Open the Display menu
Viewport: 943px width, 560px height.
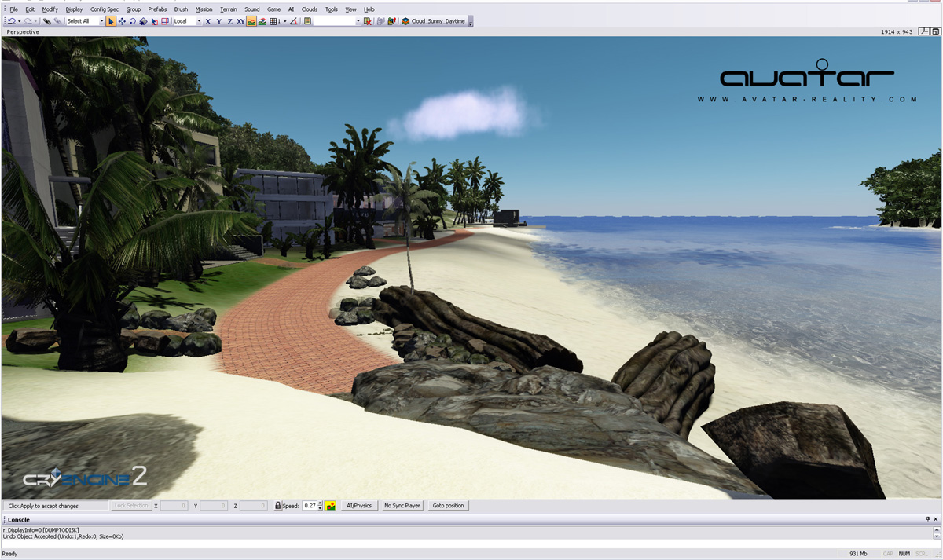click(x=74, y=9)
